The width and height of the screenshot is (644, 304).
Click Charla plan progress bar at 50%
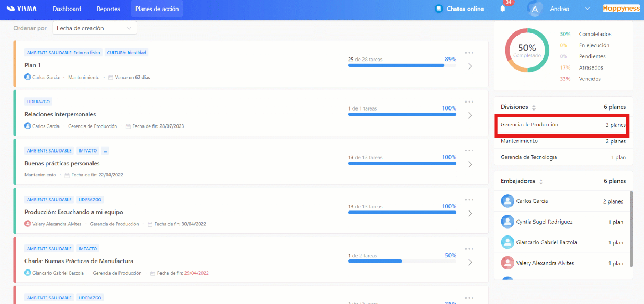[x=402, y=261]
